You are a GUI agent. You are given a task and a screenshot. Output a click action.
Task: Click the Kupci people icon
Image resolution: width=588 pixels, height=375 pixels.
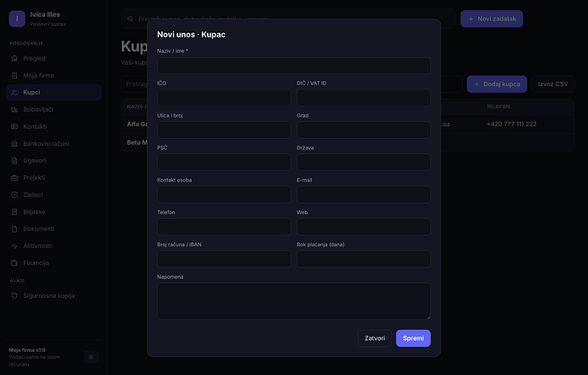[14, 92]
